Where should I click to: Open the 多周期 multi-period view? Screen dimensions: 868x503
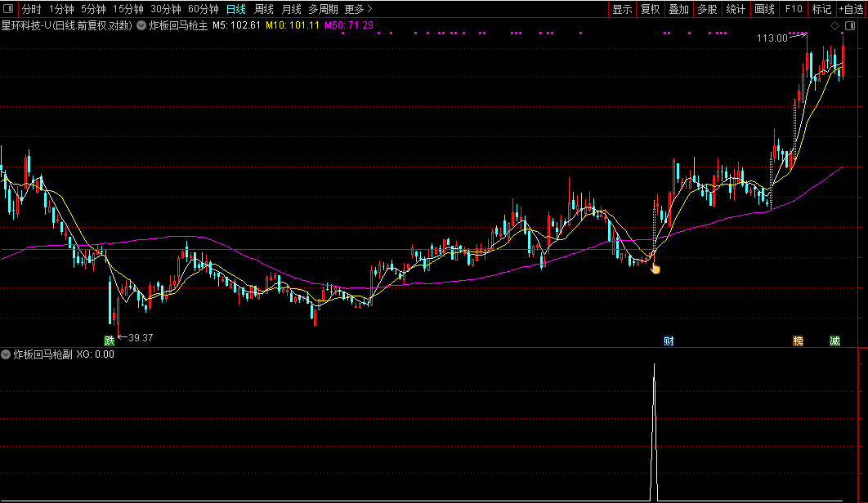coord(324,10)
